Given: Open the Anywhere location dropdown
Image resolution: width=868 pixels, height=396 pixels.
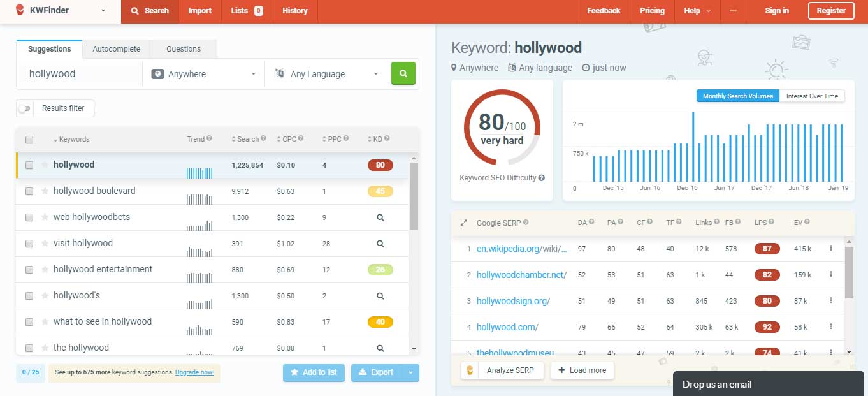Looking at the screenshot, I should pyautogui.click(x=203, y=73).
